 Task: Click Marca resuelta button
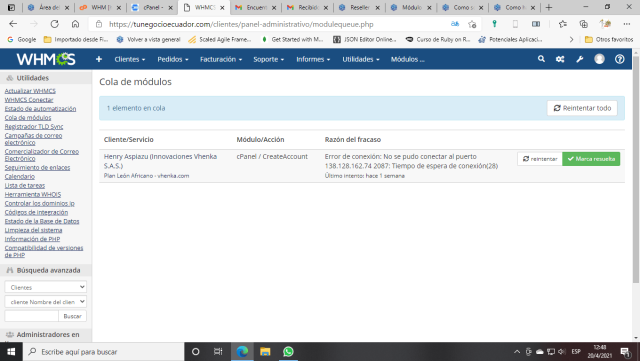pos(591,159)
